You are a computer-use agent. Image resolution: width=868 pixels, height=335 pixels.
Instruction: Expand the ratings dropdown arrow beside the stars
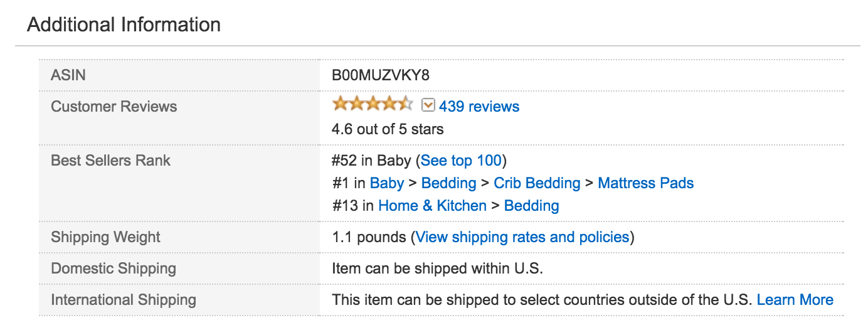428,105
